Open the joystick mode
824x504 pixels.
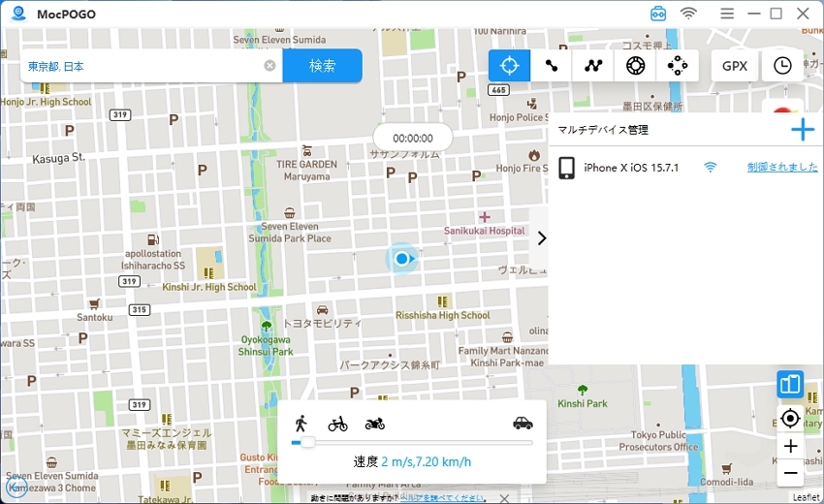click(x=678, y=66)
